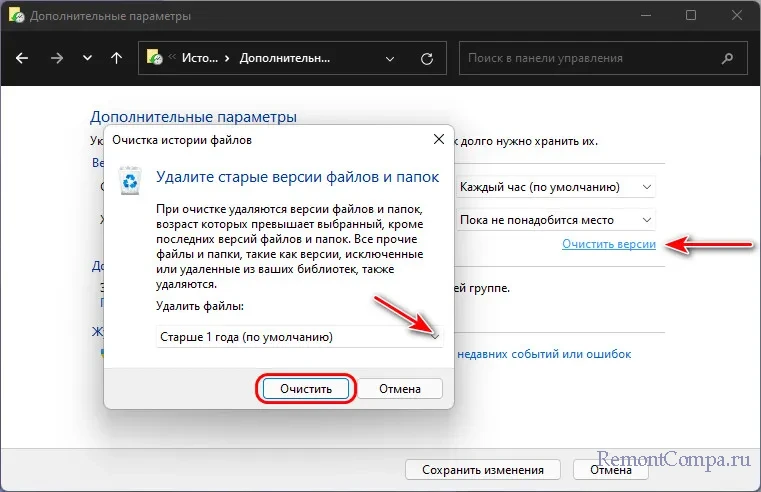Click the 'Очистить версии' link
761x492 pixels.
(x=608, y=244)
